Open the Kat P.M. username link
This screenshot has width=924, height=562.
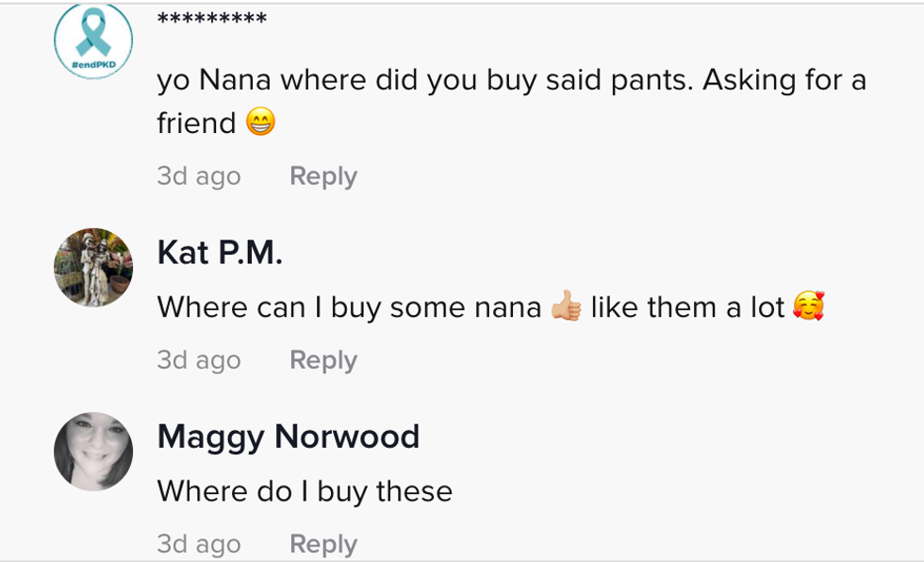click(x=220, y=253)
